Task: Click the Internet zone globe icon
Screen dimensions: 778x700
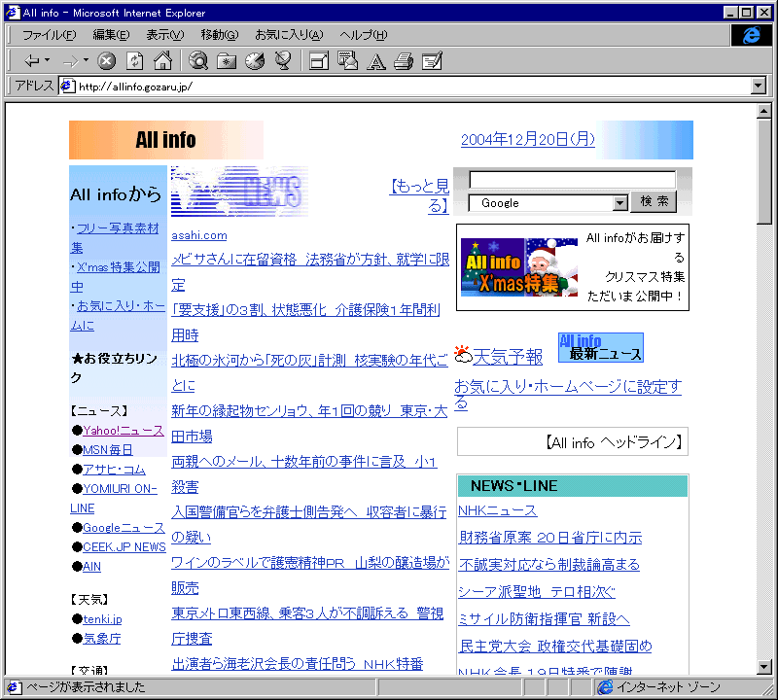Action: pos(605,687)
